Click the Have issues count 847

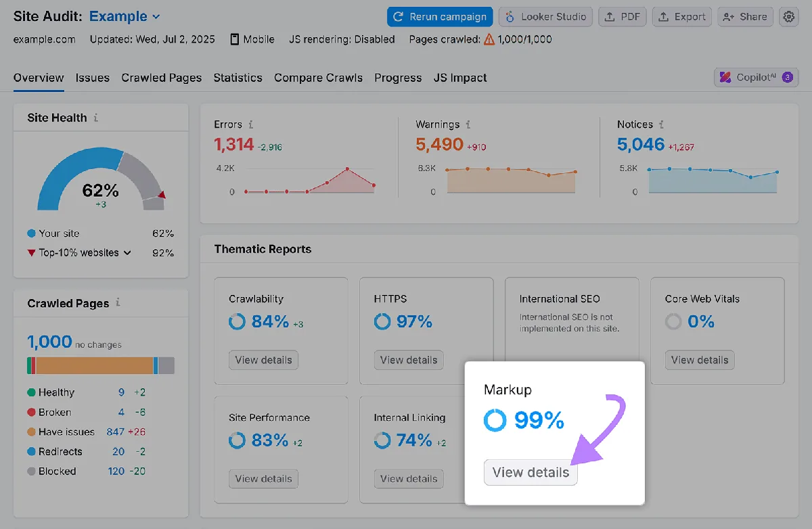pos(115,432)
